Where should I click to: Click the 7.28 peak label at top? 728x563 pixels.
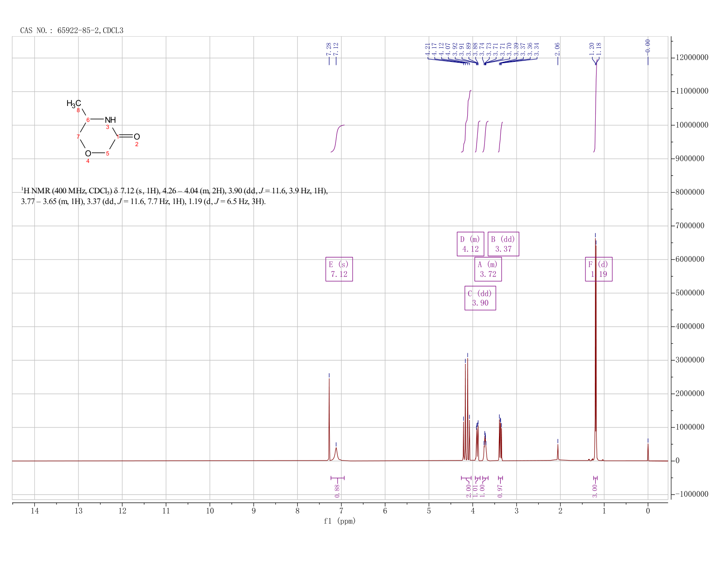point(329,49)
